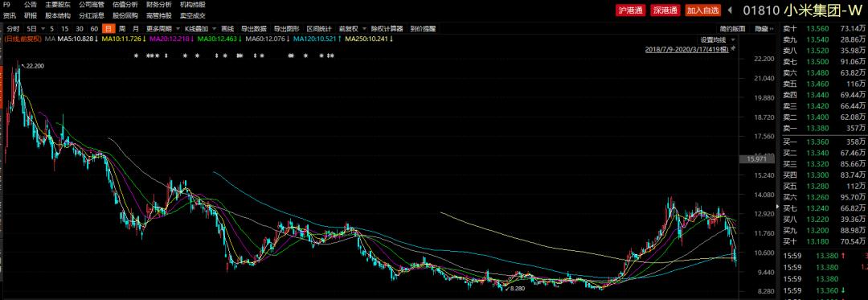The width and height of the screenshot is (868, 300).
Task: Click the first event marker star above the chart
Action: click(135, 56)
